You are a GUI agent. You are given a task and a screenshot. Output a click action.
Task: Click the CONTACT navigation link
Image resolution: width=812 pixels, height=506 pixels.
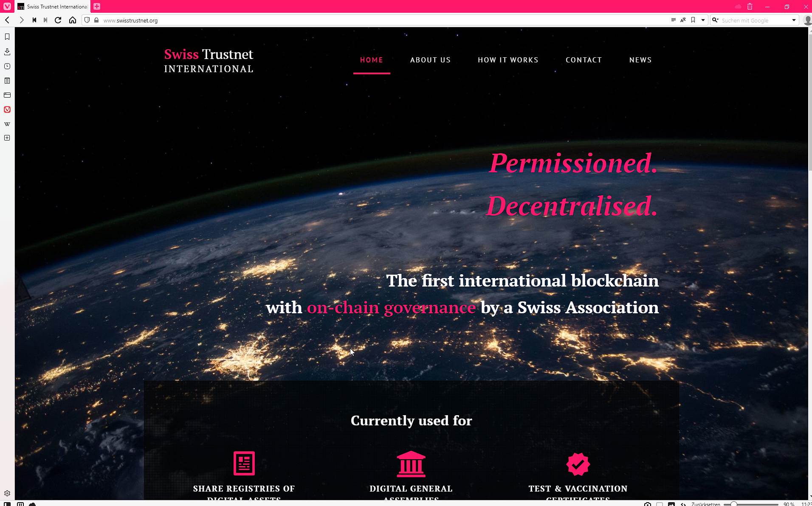pyautogui.click(x=584, y=60)
